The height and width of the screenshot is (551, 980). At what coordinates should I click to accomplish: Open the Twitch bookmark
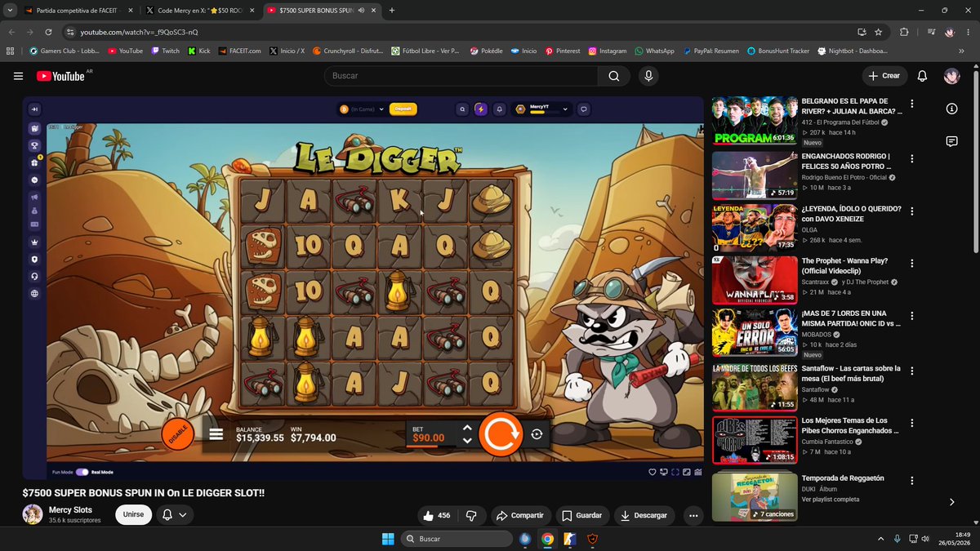coord(165,51)
